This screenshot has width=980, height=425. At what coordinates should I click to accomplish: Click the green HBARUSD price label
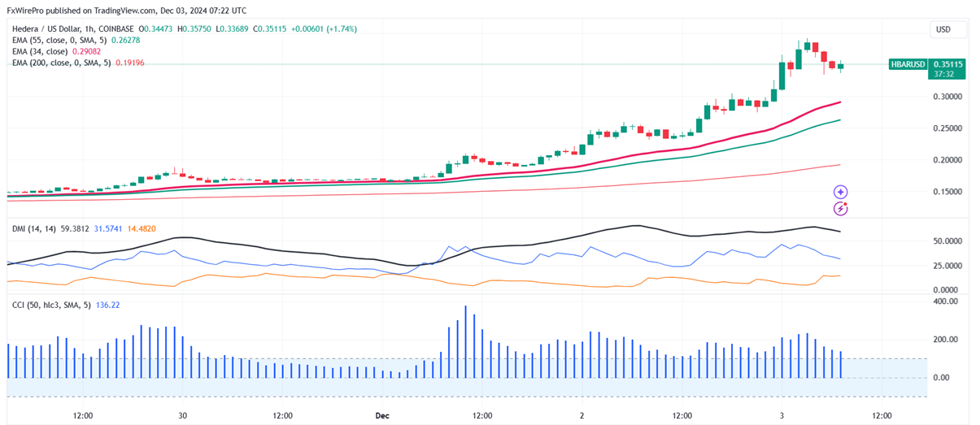point(908,63)
